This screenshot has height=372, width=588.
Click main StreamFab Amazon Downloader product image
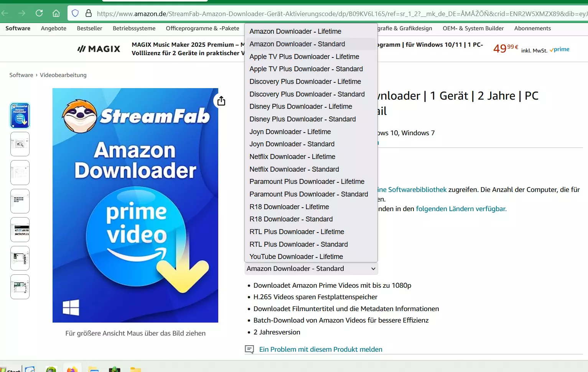tap(135, 205)
